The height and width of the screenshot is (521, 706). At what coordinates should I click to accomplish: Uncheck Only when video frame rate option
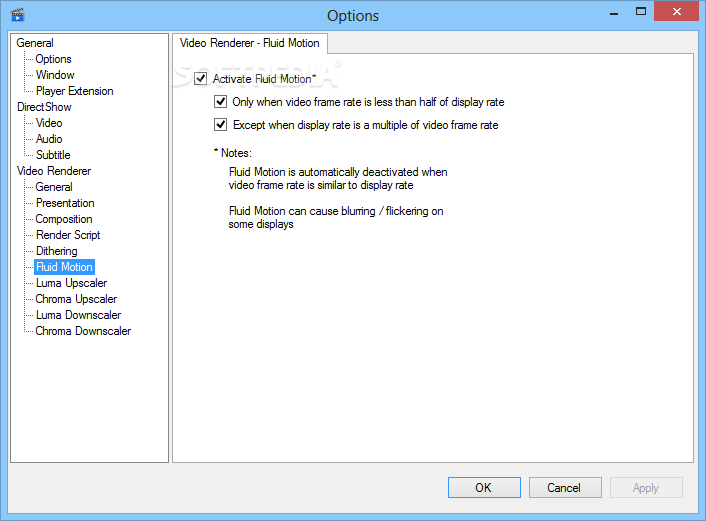click(220, 102)
